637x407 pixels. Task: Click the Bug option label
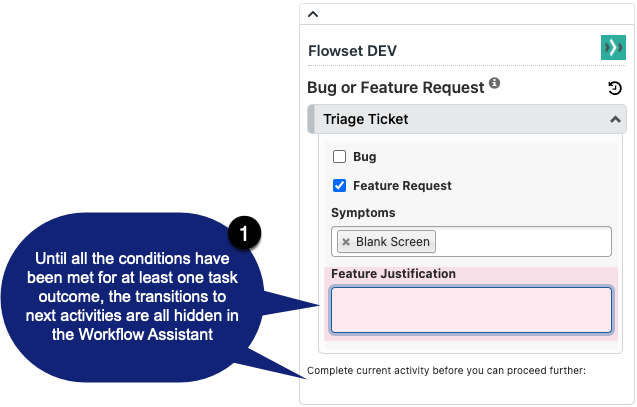pyautogui.click(x=364, y=157)
